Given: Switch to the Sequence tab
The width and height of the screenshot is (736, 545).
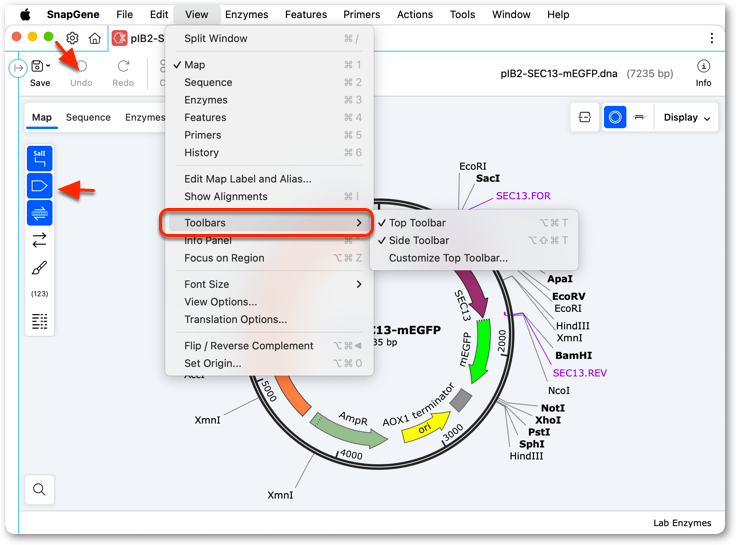Looking at the screenshot, I should 88,117.
